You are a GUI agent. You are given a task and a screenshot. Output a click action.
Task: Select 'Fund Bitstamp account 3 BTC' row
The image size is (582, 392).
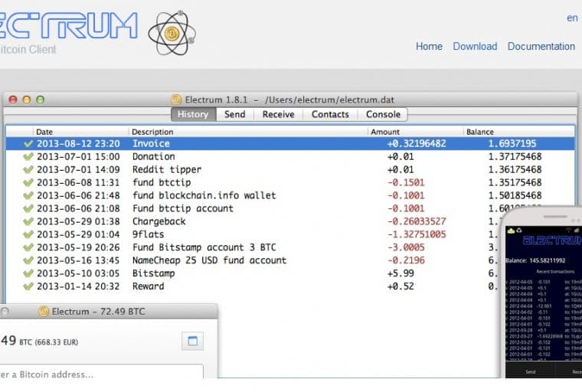253,247
